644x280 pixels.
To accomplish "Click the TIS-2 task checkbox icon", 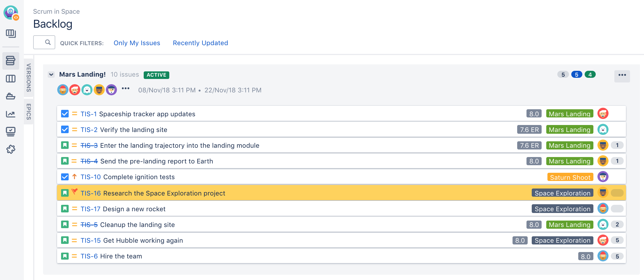I will coord(65,129).
